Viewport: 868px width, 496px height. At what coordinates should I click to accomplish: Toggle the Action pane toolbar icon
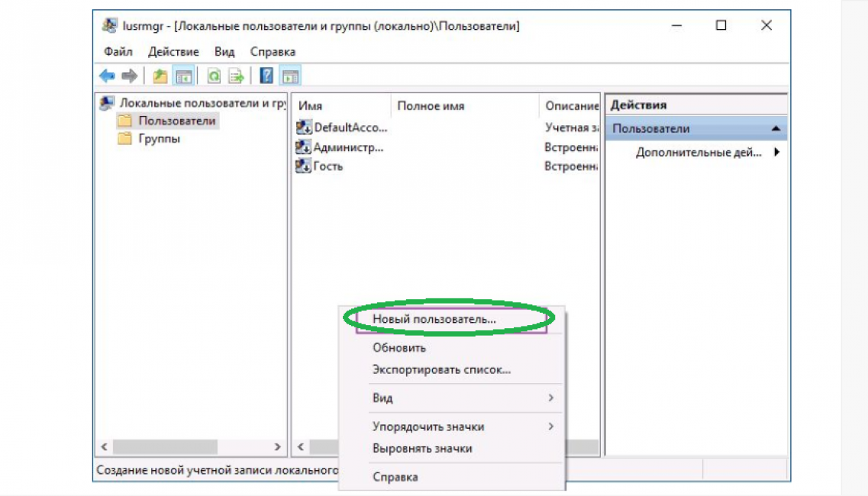[x=291, y=76]
